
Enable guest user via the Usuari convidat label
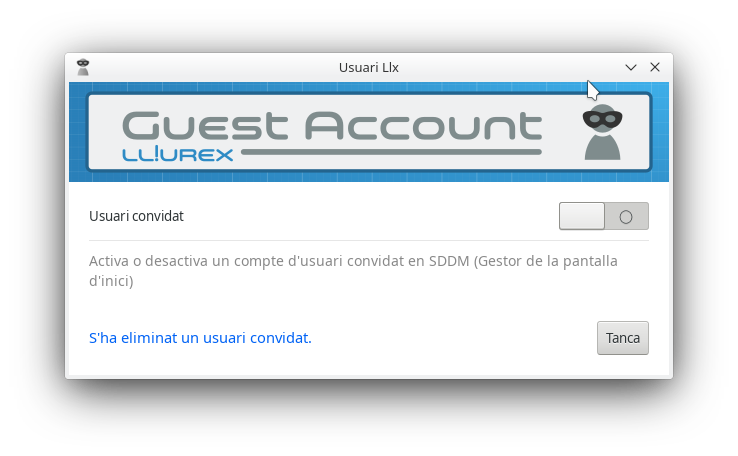point(136,216)
